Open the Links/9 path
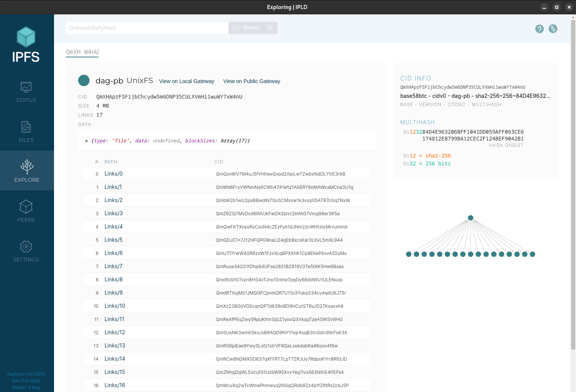 point(114,293)
